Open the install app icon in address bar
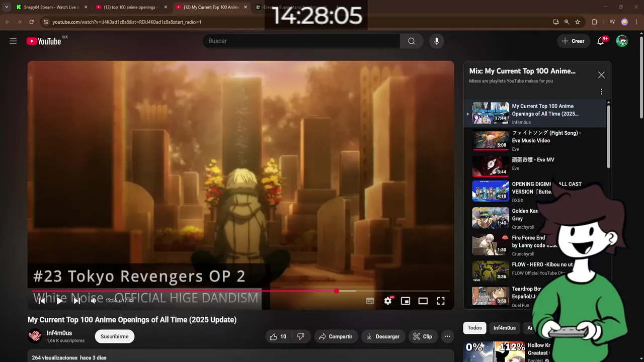This screenshot has height=362, width=644. [555, 22]
